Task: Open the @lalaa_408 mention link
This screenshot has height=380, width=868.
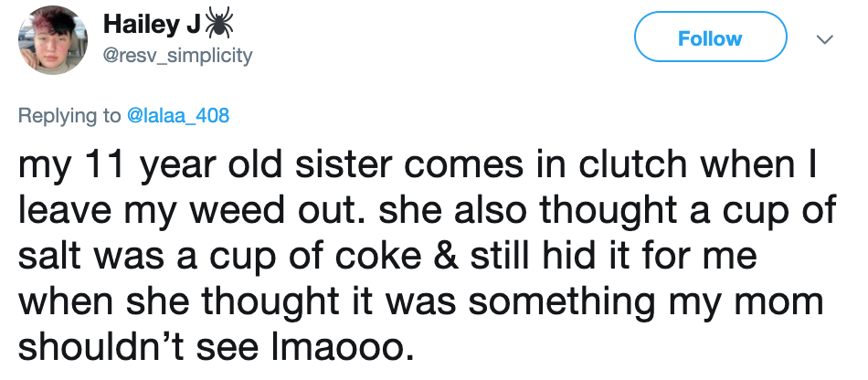Action: [x=177, y=115]
